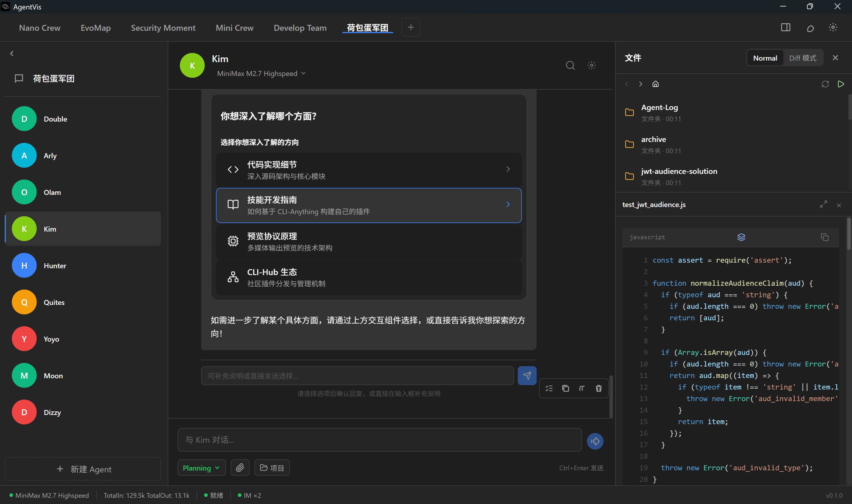This screenshot has width=852, height=504.
Task: Click the TotalIn: 129.5k TotalOut: 13.1k counter
Action: [146, 495]
